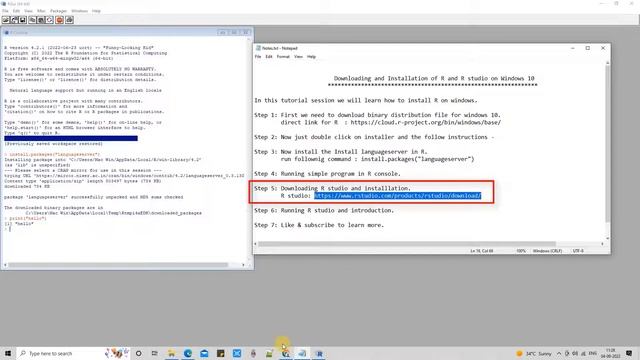This screenshot has width=640, height=360.
Task: Click the 100% zoom entry in Notepad status bar
Action: [x=521, y=251]
